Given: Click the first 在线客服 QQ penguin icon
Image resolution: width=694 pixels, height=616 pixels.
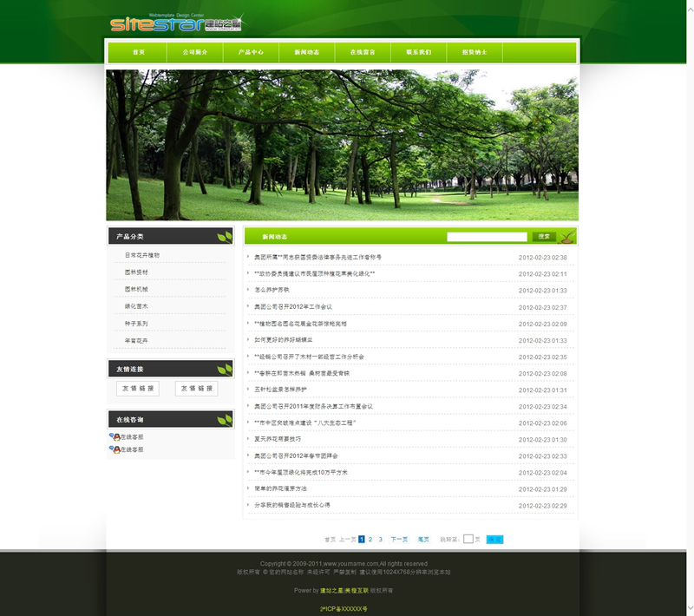Looking at the screenshot, I should pos(115,437).
